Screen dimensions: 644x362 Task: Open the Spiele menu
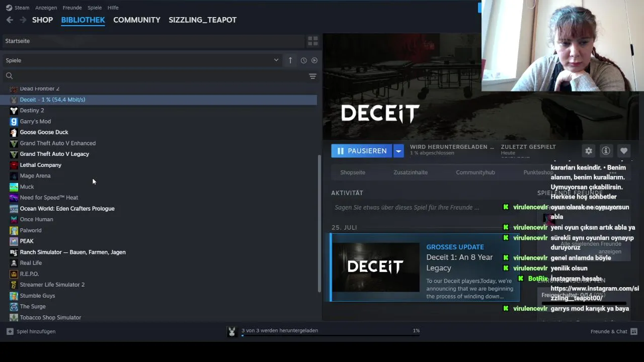tap(95, 8)
